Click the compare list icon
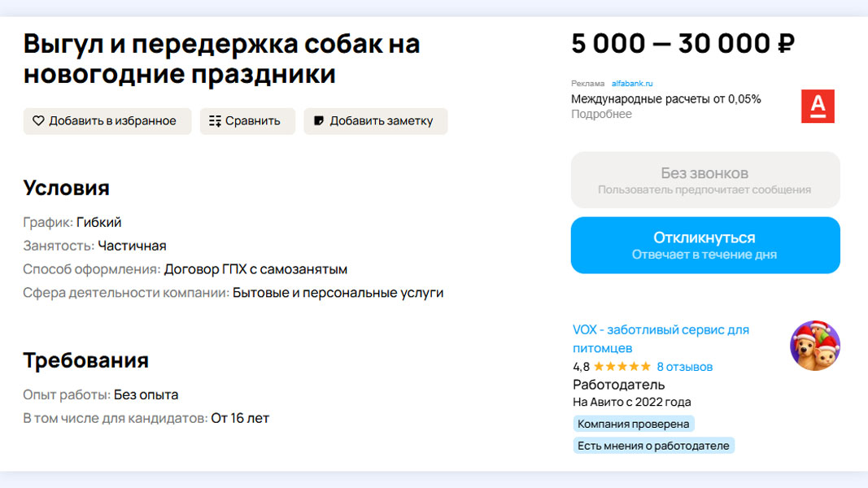This screenshot has height=488, width=868. click(215, 121)
